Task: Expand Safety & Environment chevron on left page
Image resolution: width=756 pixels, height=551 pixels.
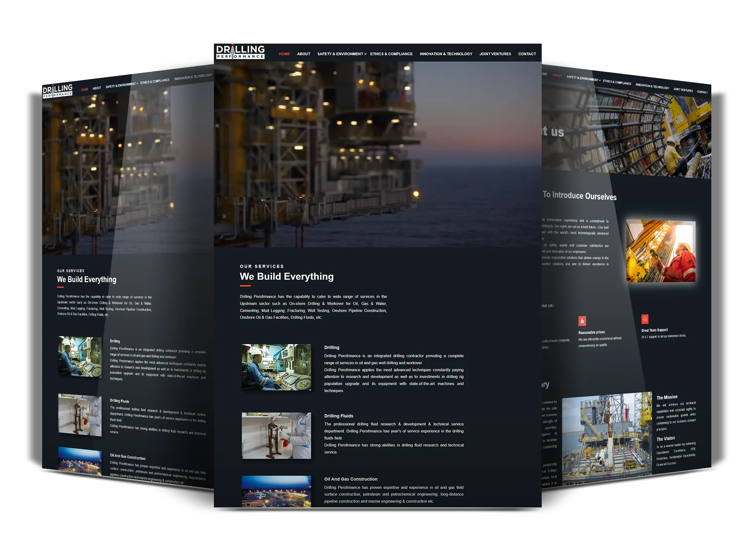Action: pyautogui.click(x=137, y=84)
